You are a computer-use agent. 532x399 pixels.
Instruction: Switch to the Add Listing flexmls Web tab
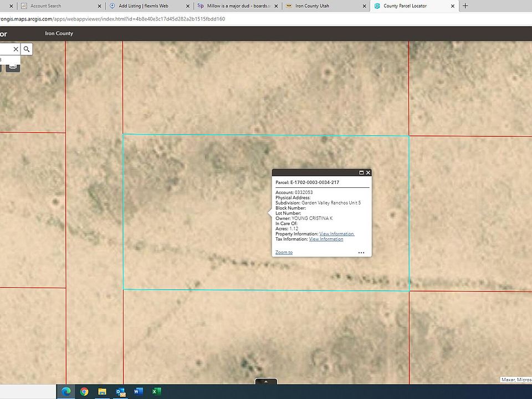click(149, 6)
